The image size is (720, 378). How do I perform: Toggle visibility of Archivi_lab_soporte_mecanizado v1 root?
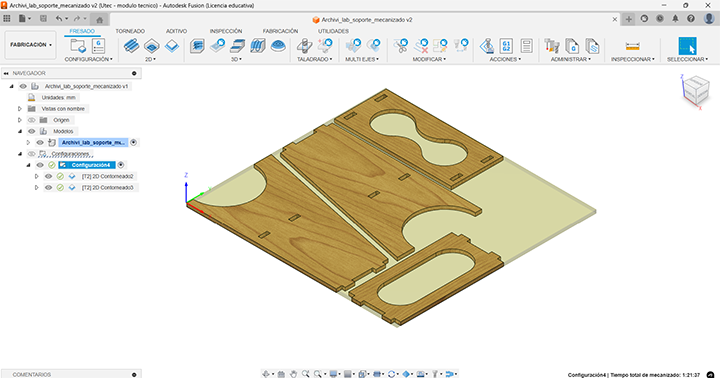[x=23, y=86]
